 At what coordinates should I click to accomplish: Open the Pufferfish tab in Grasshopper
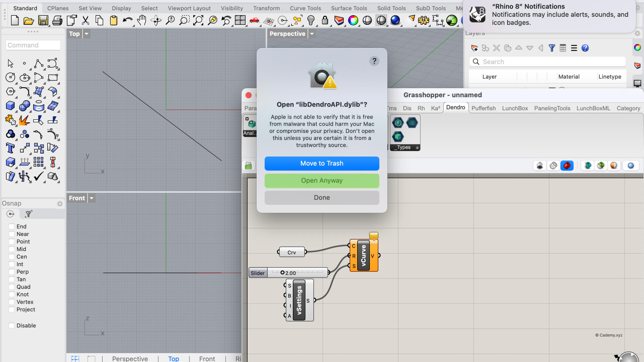[483, 108]
